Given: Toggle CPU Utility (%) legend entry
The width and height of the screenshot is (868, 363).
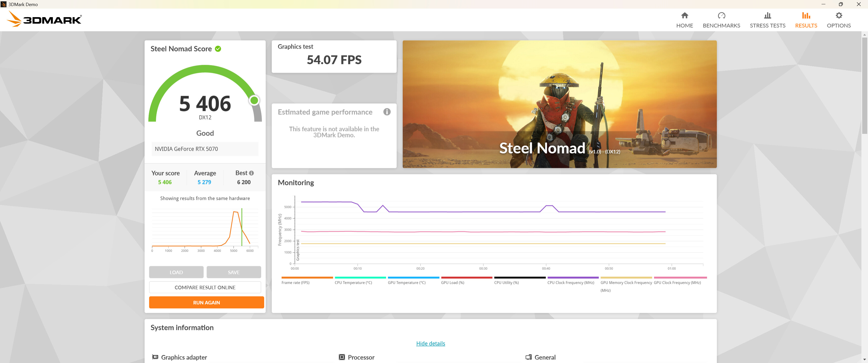Looking at the screenshot, I should pyautogui.click(x=506, y=283).
